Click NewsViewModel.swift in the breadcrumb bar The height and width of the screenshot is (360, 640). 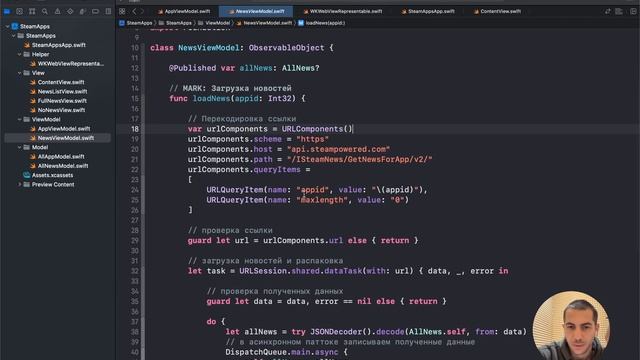pos(264,23)
